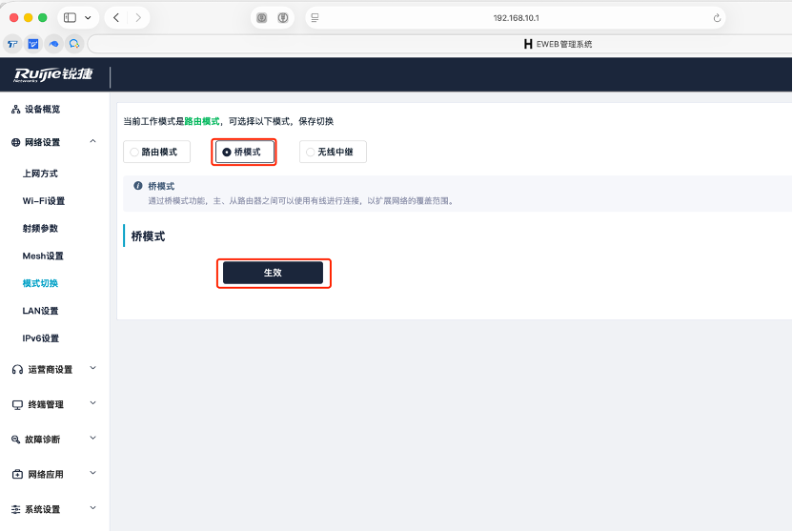Click the green 路由模式 current mode text
Image resolution: width=793 pixels, height=532 pixels.
pyautogui.click(x=202, y=121)
